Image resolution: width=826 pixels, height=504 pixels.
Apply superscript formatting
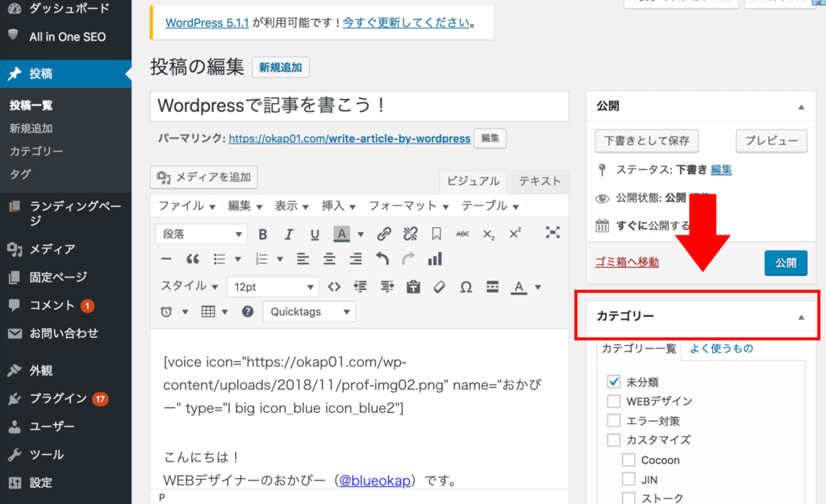515,233
